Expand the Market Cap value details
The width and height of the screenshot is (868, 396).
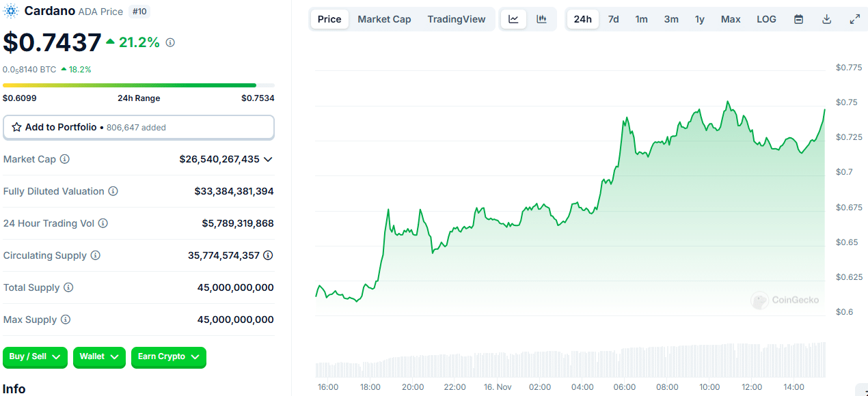(x=268, y=159)
